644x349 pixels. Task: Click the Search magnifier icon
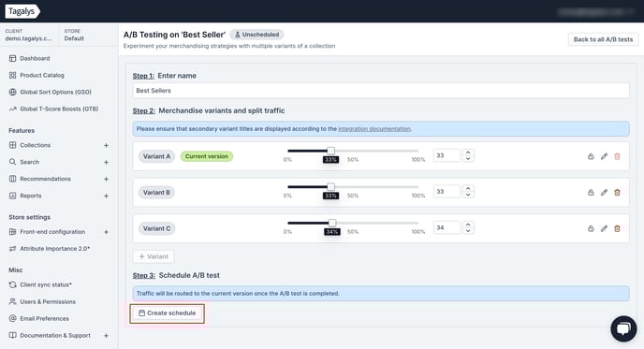coord(13,162)
